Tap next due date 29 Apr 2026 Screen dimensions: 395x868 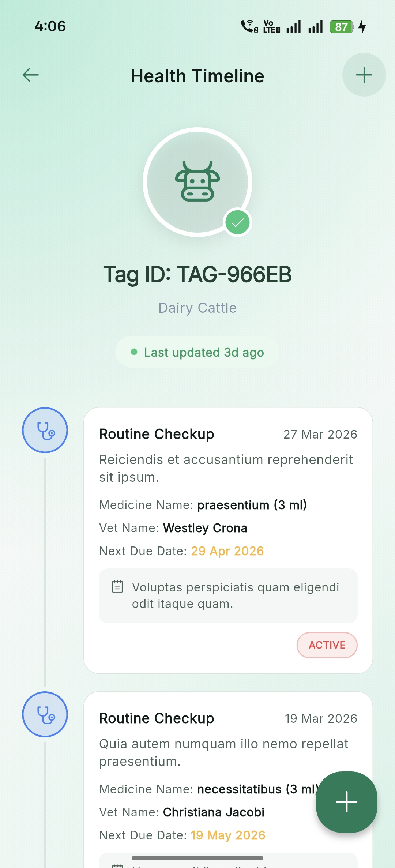click(x=227, y=551)
